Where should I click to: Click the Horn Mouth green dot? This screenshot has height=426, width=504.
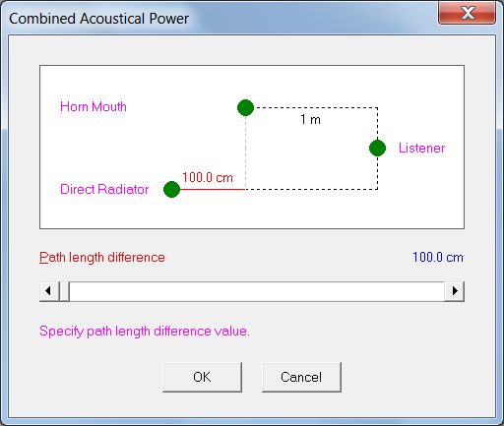pos(245,107)
